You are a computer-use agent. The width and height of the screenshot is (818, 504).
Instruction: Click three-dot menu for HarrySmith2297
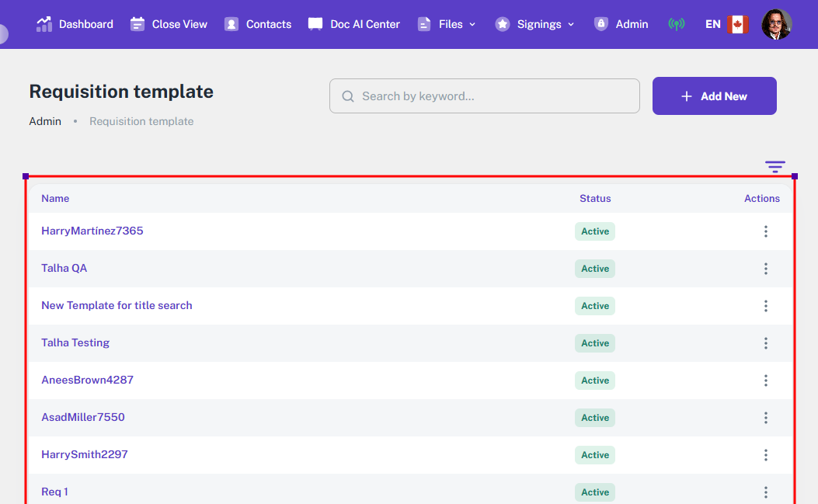click(765, 455)
